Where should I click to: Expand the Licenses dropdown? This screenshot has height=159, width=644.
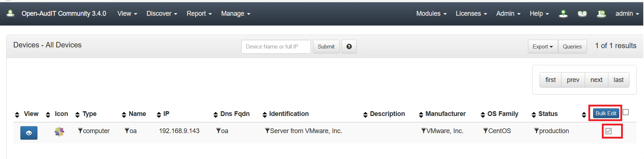click(471, 13)
